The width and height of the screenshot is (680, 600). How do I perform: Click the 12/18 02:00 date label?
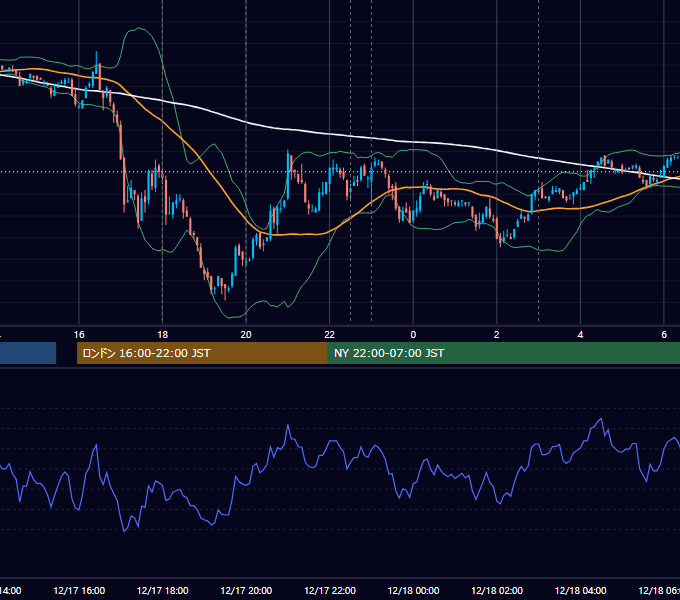pyautogui.click(x=497, y=590)
